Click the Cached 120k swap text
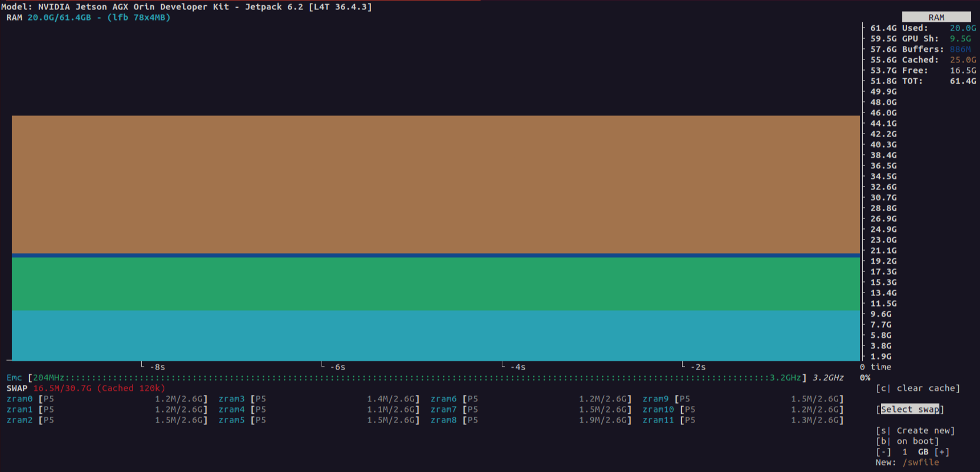The width and height of the screenshot is (980, 472). 131,388
